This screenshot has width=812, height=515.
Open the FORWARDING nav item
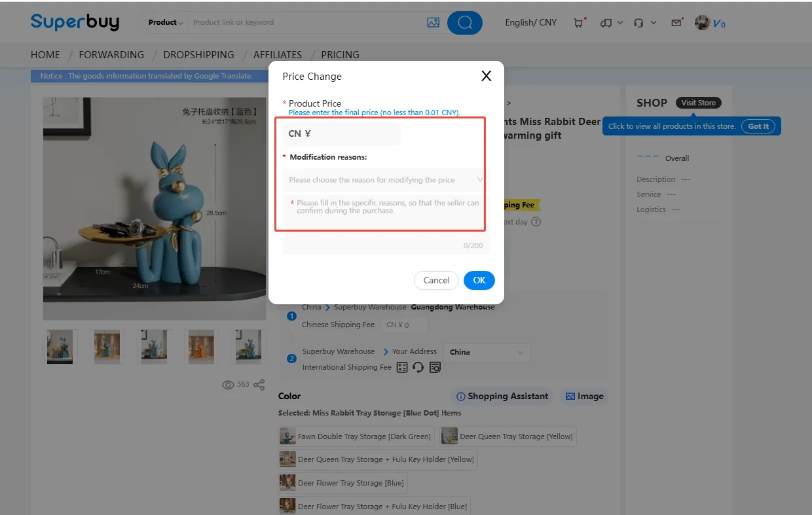(x=111, y=55)
